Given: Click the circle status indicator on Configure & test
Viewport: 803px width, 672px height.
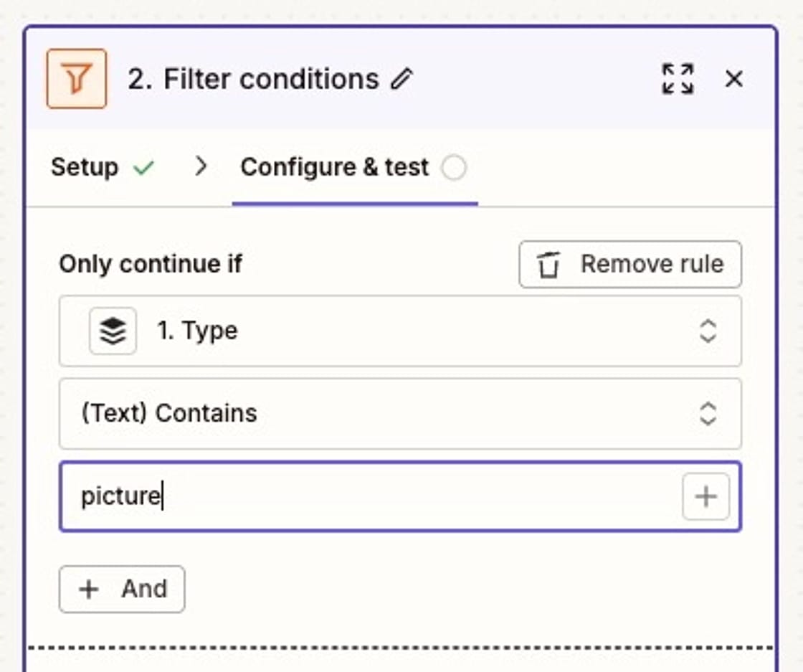Looking at the screenshot, I should coord(455,166).
